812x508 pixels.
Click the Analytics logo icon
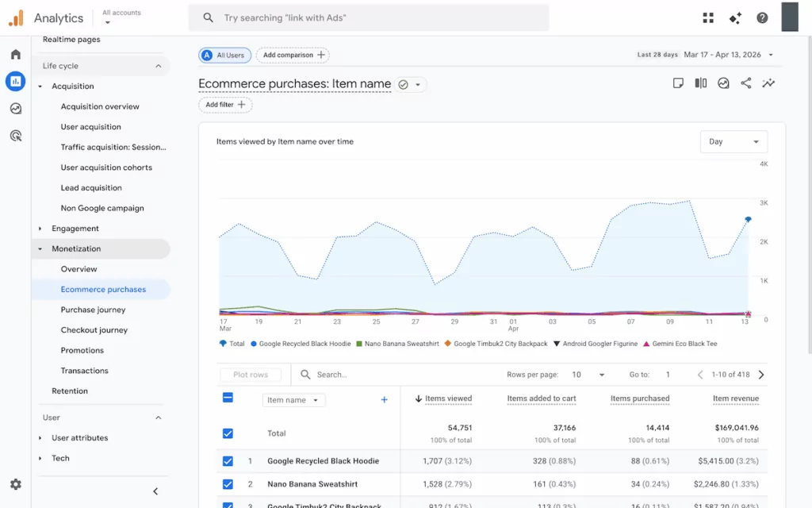pos(16,18)
